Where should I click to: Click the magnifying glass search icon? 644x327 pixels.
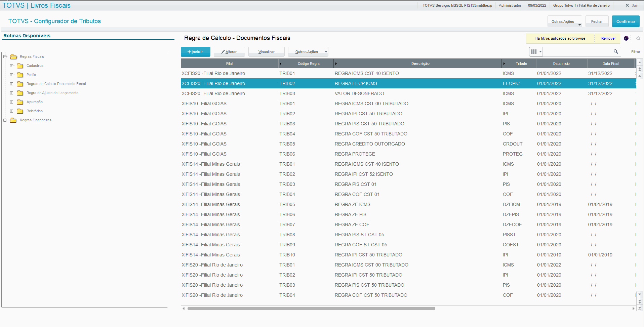coord(616,51)
